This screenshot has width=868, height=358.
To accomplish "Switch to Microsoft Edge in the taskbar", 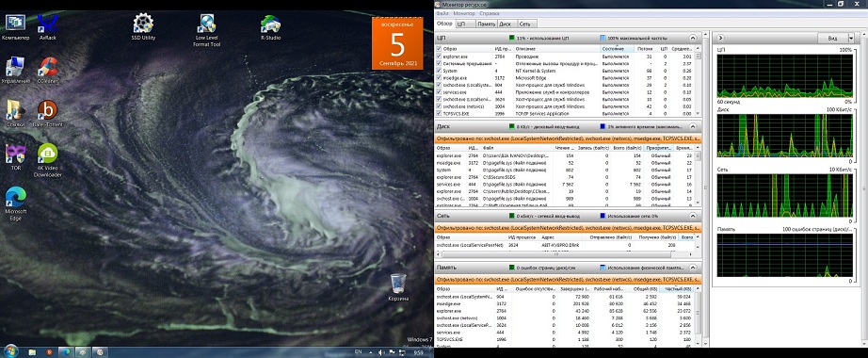I will coord(66,352).
